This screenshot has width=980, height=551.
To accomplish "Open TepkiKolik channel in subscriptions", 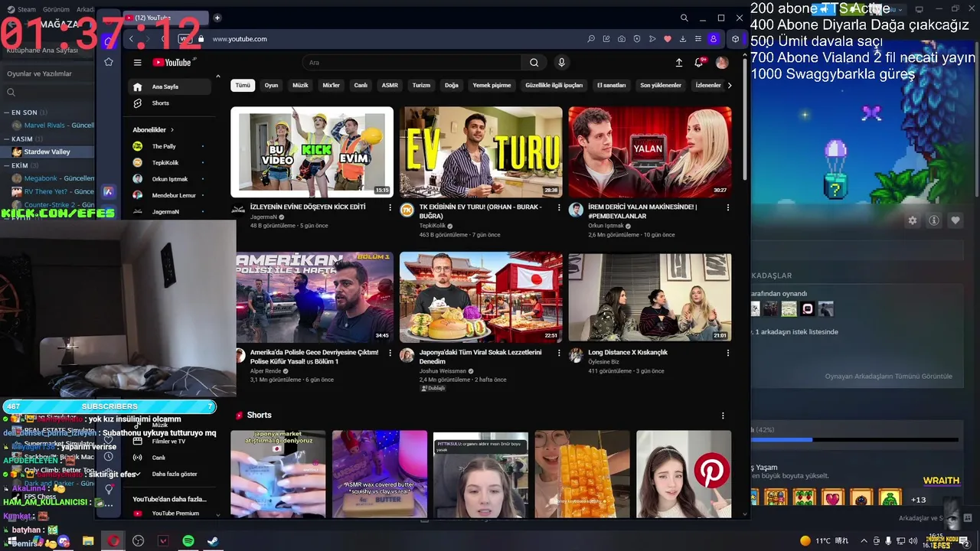I will tap(169, 163).
